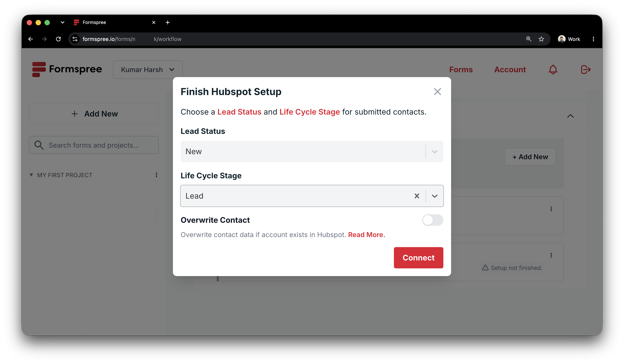Screen dimensions: 624x364
Task: Bookmark this page with the star
Action: coord(541,39)
